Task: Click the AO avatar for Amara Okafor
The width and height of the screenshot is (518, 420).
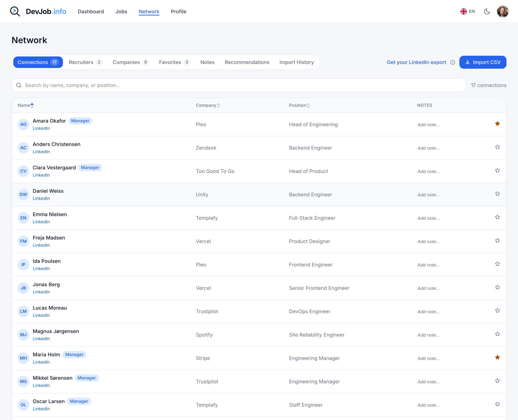Action: [23, 124]
